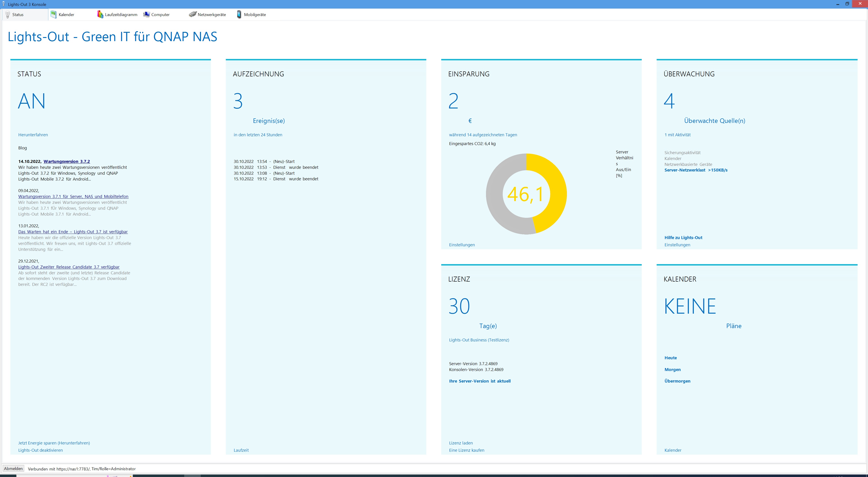Click event 30.10.2022 13:54 (Neu)-Start

pyautogui.click(x=264, y=161)
